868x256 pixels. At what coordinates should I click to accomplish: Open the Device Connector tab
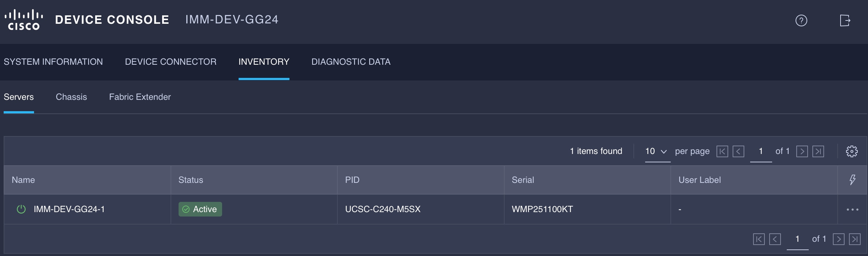170,61
